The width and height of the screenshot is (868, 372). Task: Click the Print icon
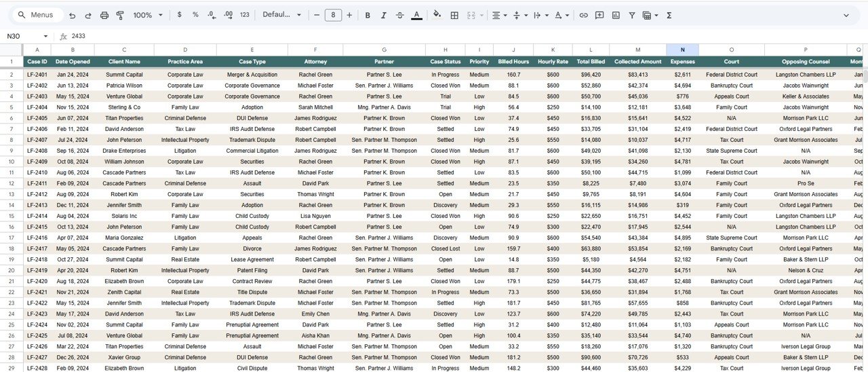(104, 15)
